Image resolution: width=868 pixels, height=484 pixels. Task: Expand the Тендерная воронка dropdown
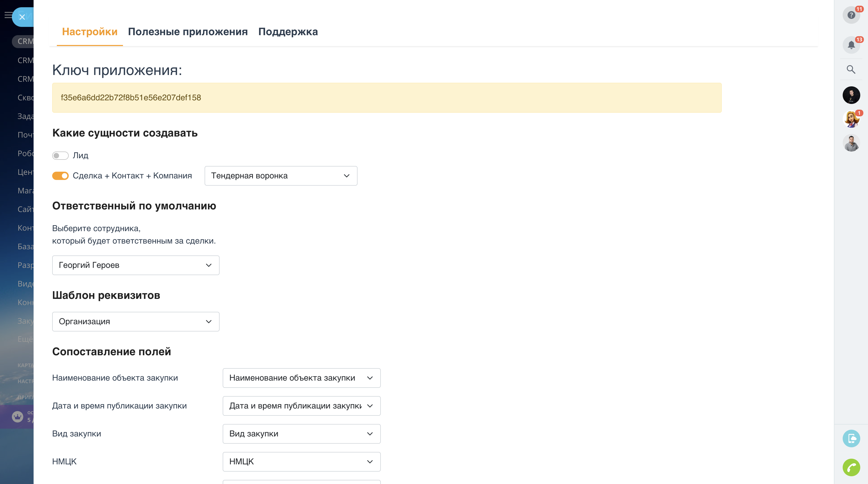[x=281, y=176]
